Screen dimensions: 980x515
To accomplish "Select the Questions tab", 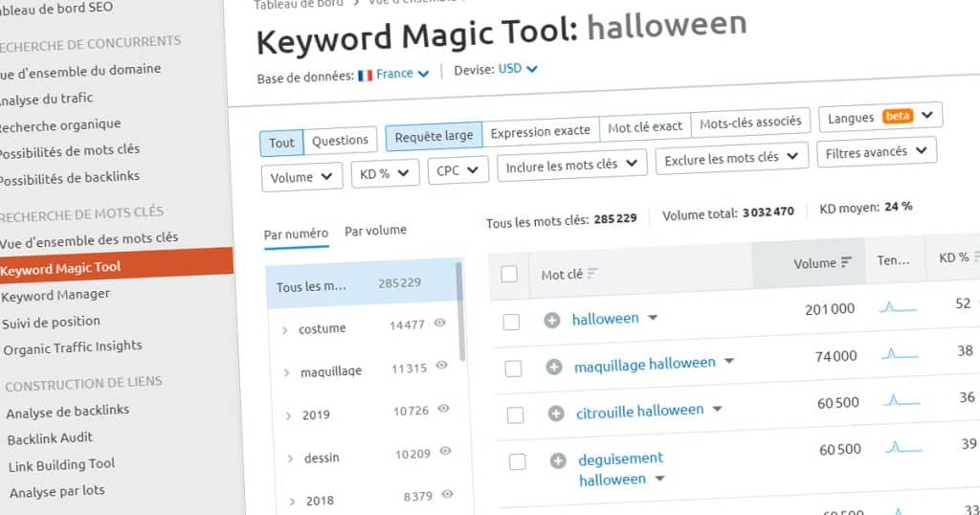I will [x=340, y=140].
